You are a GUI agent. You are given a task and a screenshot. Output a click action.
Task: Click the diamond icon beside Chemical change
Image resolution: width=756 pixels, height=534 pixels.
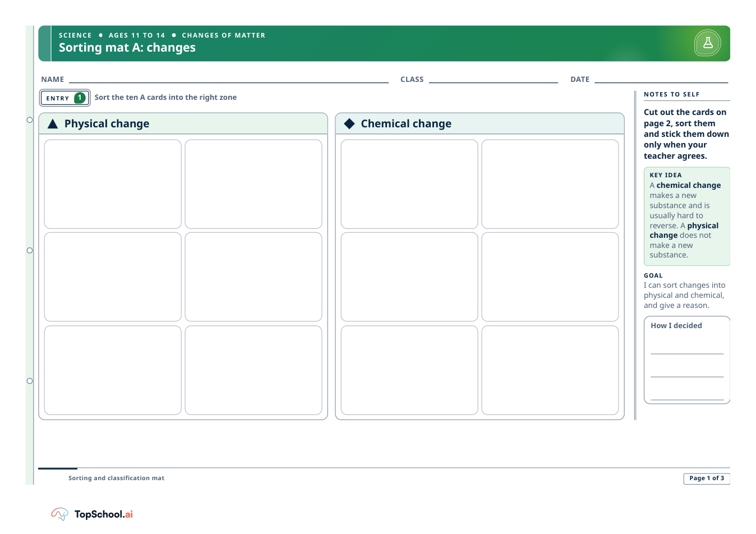(349, 124)
